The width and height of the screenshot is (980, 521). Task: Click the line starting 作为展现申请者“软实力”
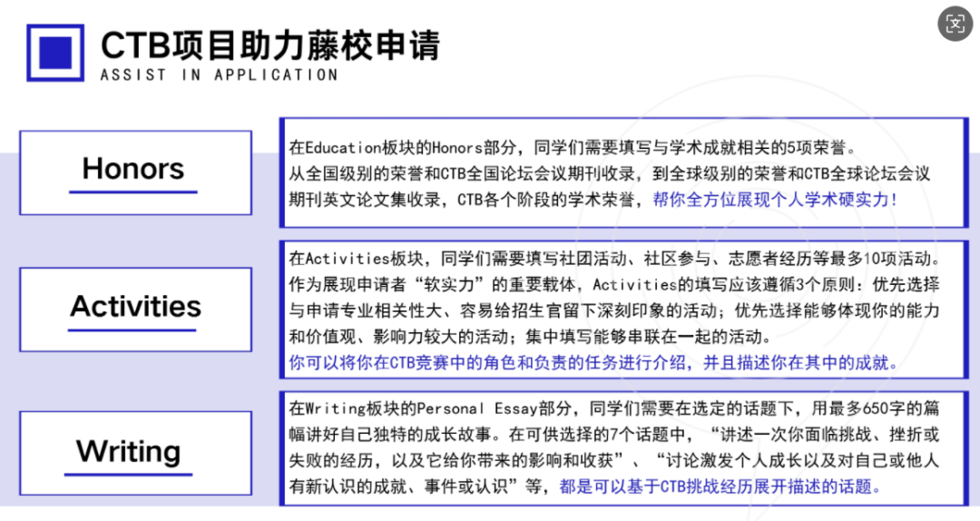coord(613,285)
